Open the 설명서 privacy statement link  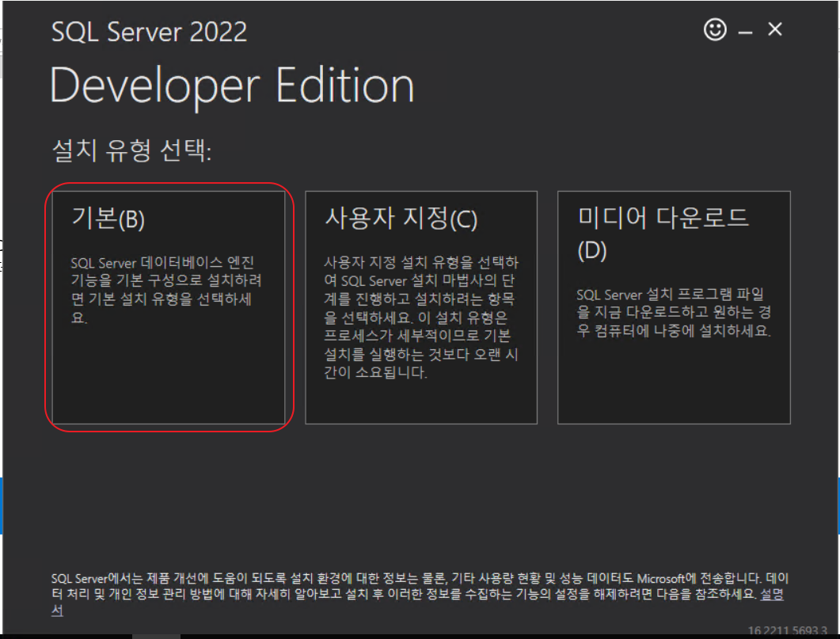pyautogui.click(x=771, y=594)
